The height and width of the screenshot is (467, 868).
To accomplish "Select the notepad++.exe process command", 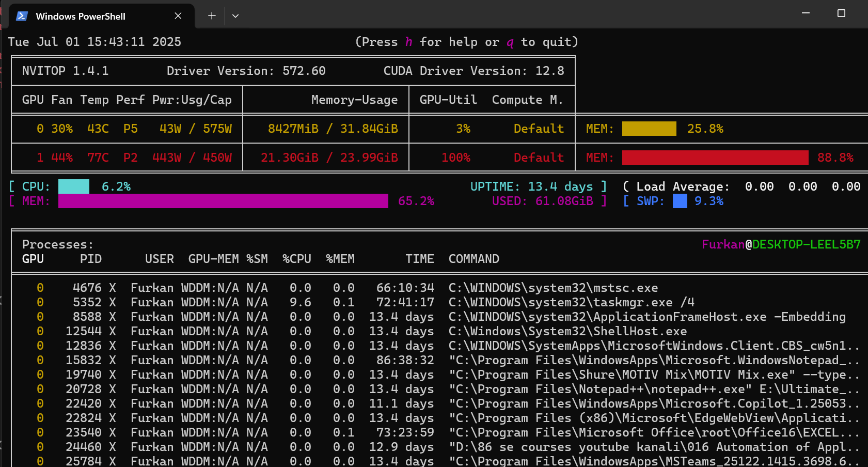I will coord(653,389).
